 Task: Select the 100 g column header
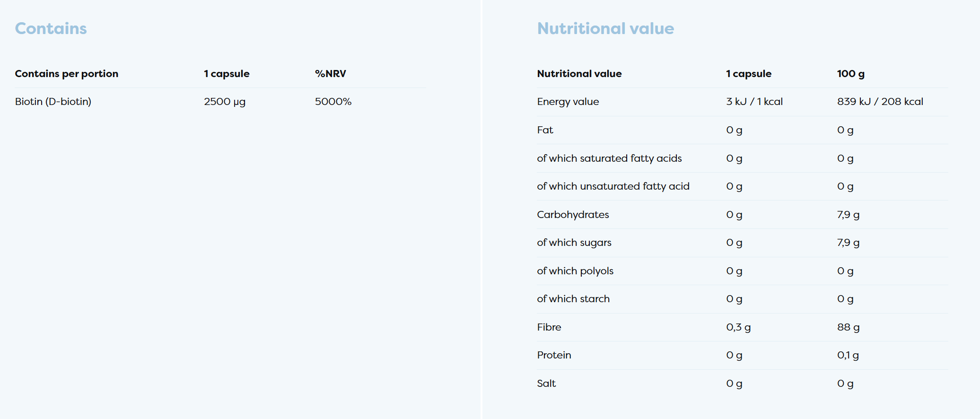tap(850, 74)
